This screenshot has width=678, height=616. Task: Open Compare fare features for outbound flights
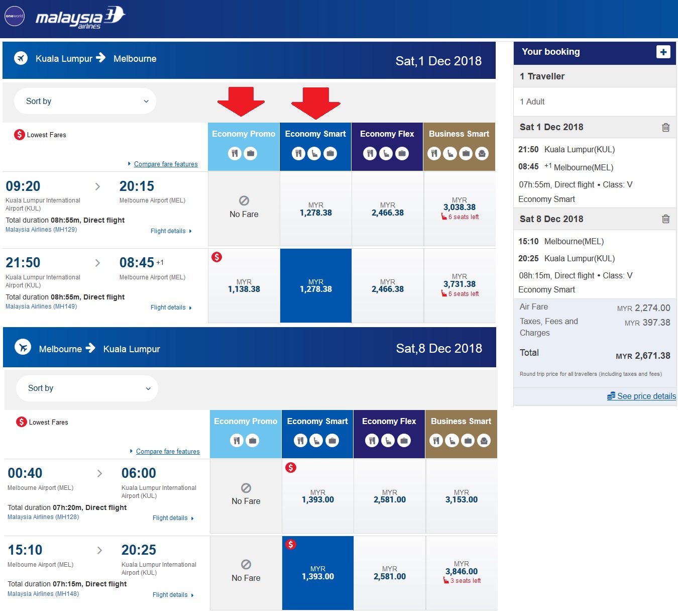[166, 164]
